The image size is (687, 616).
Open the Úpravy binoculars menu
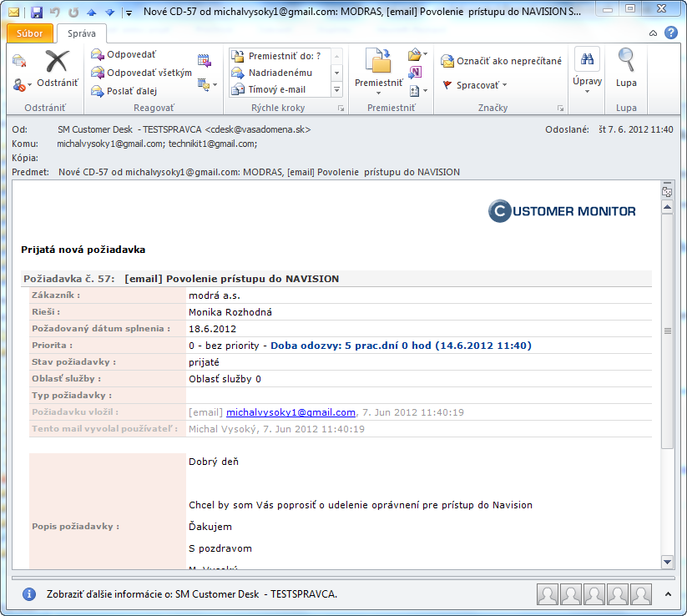coord(587,71)
